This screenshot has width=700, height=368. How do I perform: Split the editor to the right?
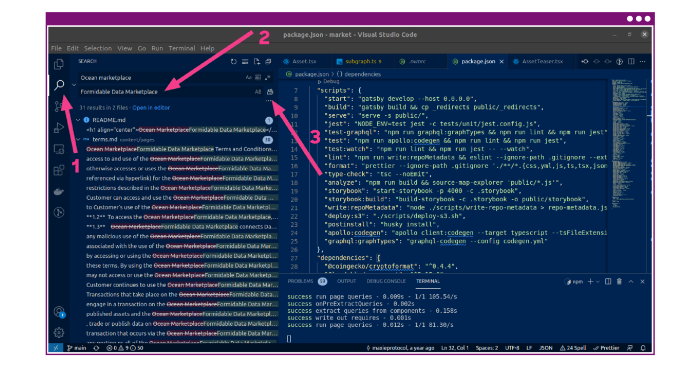tap(631, 62)
